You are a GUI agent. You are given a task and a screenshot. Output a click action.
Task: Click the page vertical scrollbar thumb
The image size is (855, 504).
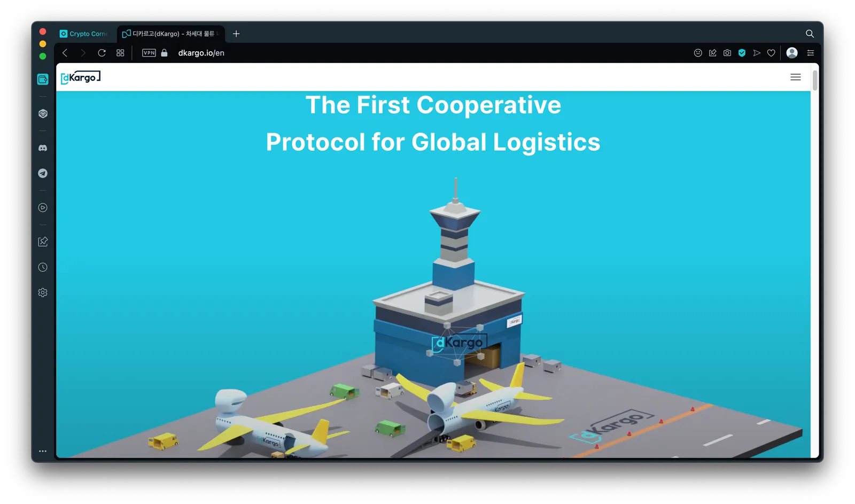(x=815, y=80)
